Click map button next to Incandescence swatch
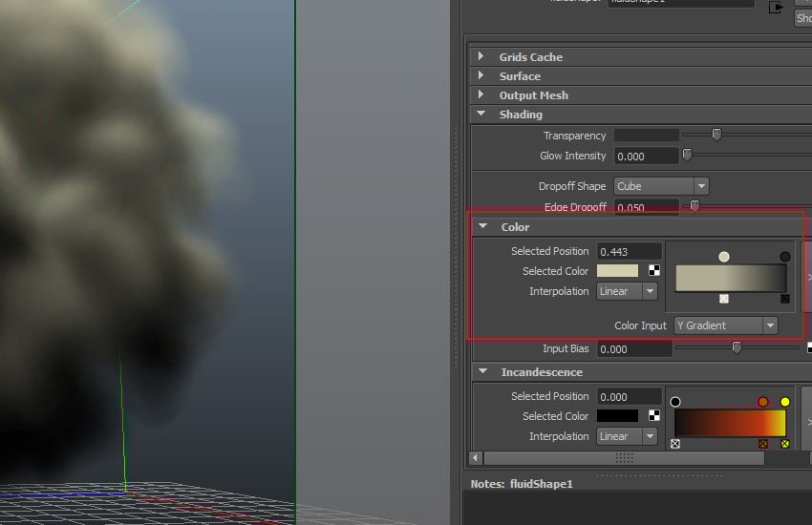Screen dimensions: 812x525 [654, 416]
